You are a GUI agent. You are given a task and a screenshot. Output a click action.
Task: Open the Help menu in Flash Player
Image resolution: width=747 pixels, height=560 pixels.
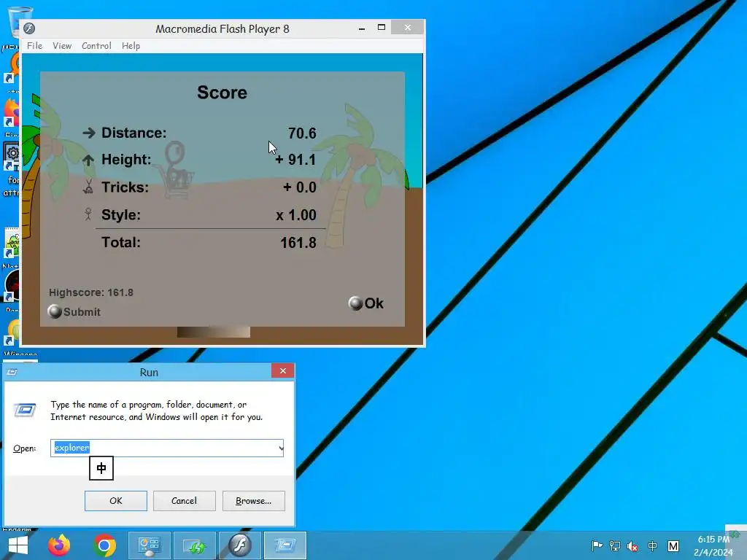click(x=131, y=46)
